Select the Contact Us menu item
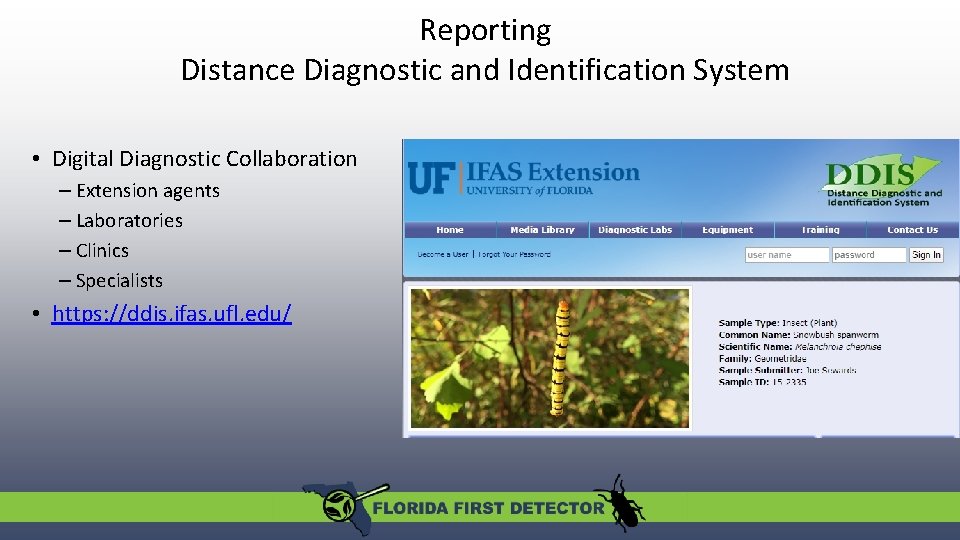 pyautogui.click(x=912, y=230)
